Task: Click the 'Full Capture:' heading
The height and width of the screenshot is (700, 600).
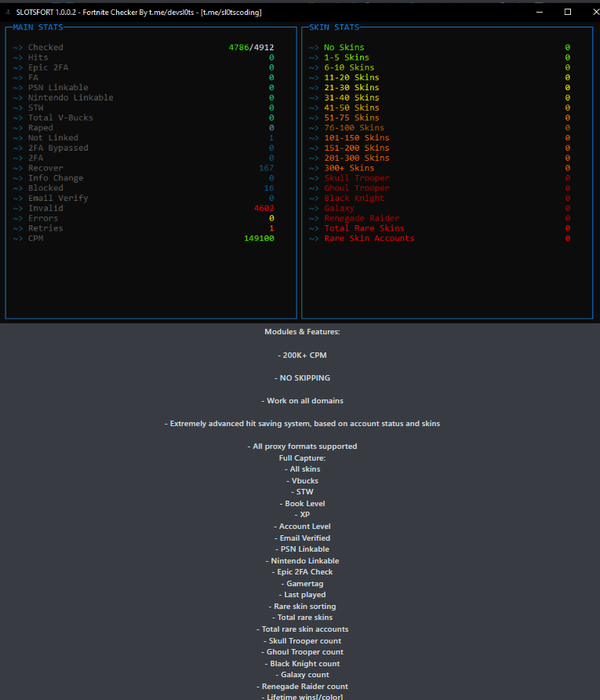Action: (x=302, y=458)
